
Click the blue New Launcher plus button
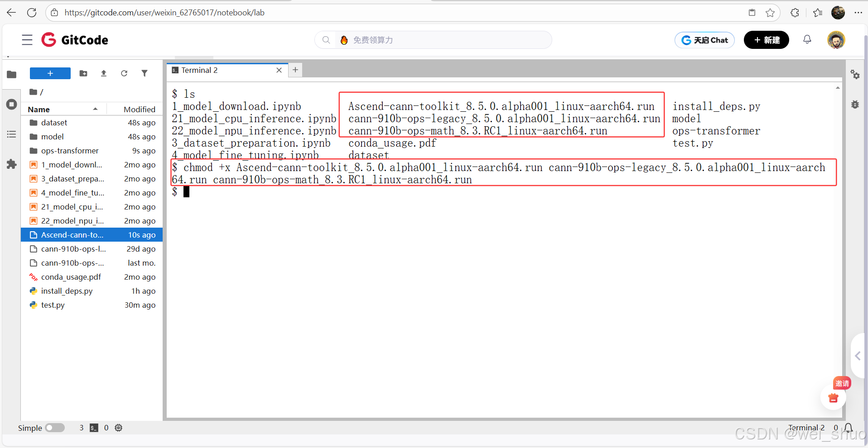pyautogui.click(x=50, y=73)
